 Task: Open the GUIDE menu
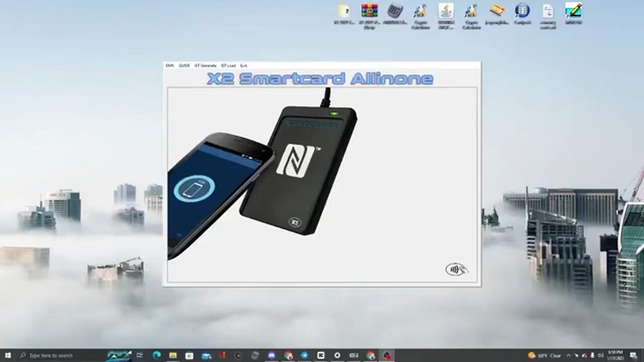184,66
